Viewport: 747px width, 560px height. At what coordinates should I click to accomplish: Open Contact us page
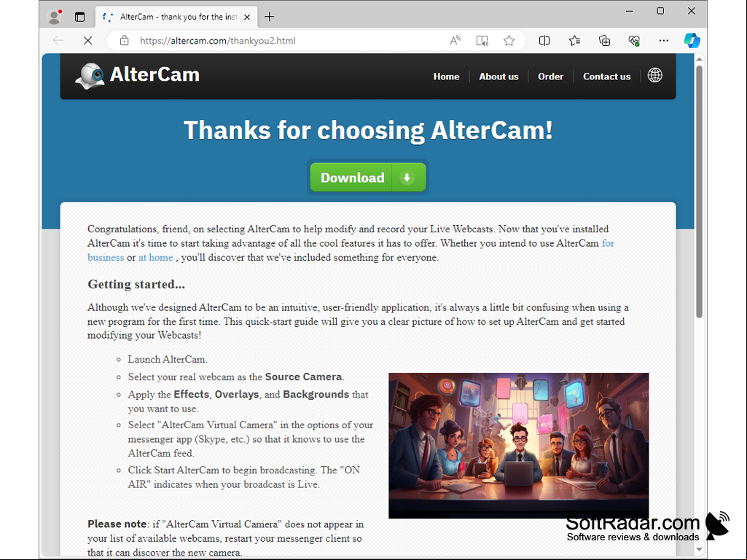tap(606, 76)
